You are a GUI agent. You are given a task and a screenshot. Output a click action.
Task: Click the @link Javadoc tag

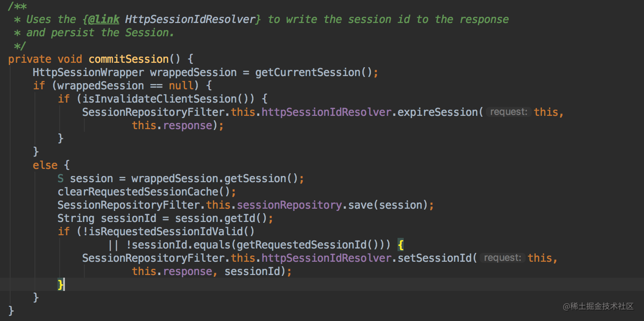pos(104,19)
